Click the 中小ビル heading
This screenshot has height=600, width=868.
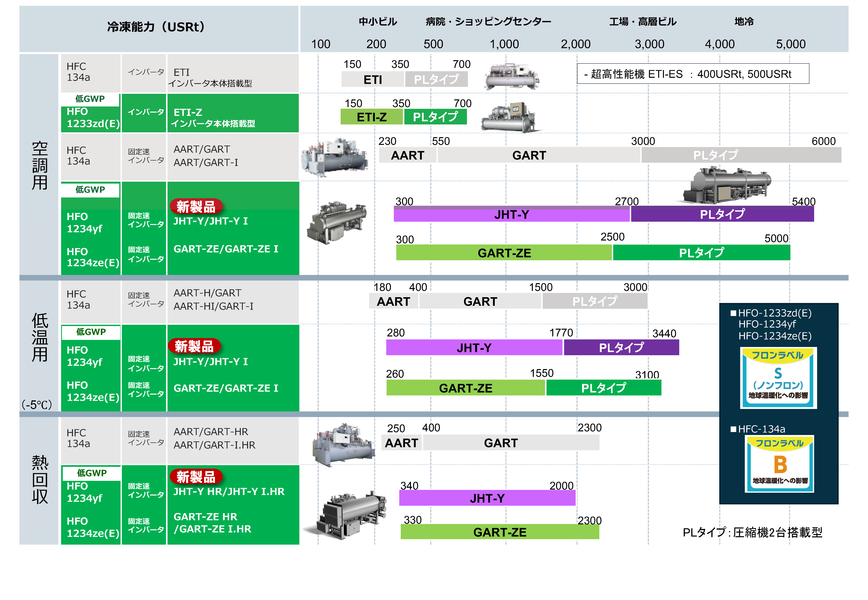(x=378, y=21)
